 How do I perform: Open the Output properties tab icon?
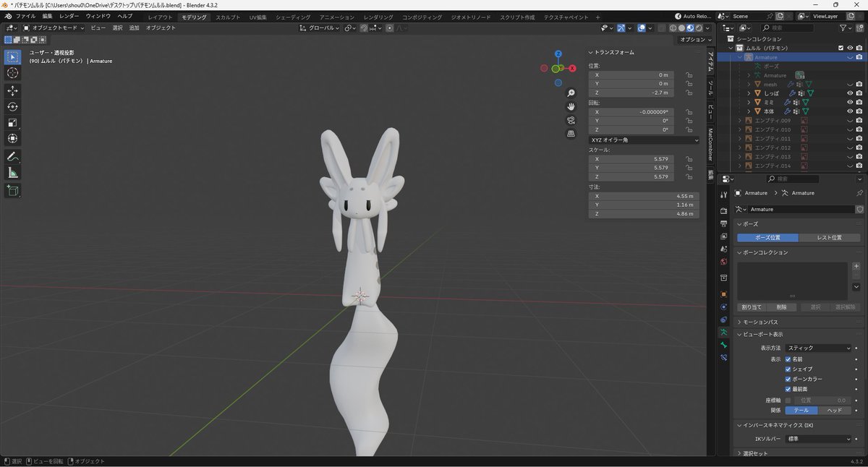(723, 223)
